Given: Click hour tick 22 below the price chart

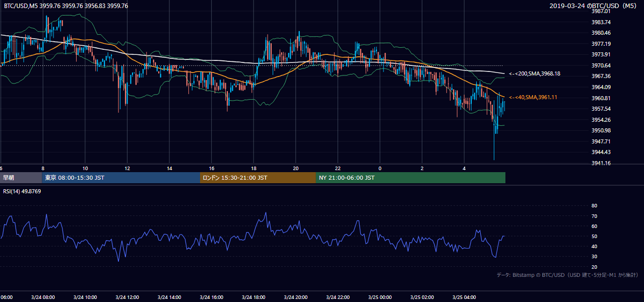Looking at the screenshot, I should (338, 168).
